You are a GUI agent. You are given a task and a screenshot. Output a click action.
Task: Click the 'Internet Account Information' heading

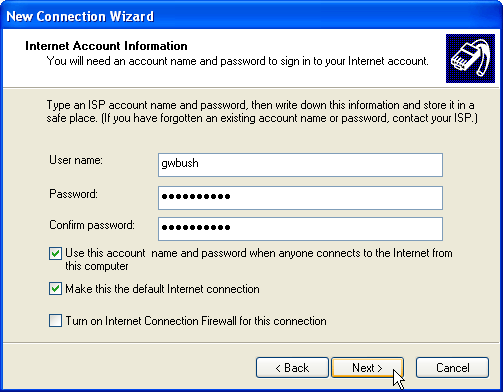pyautogui.click(x=106, y=46)
